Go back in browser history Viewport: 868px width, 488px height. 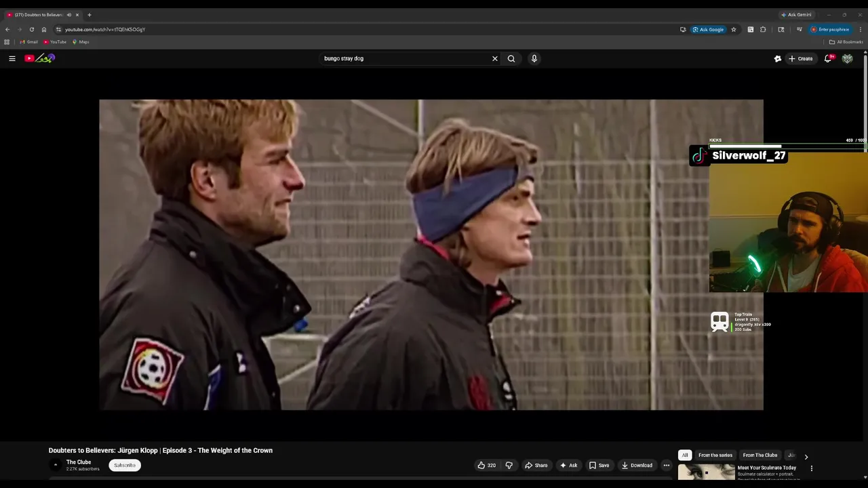pyautogui.click(x=7, y=29)
